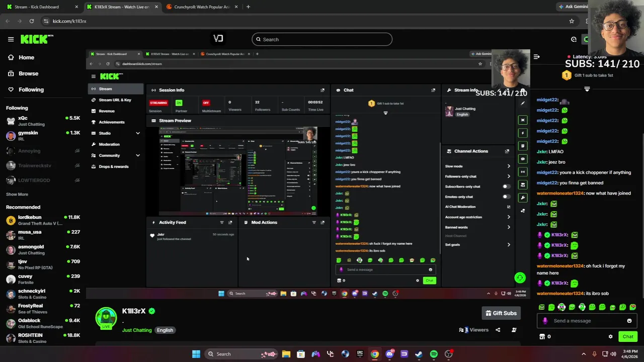Switch to Stream - Kick Dashboard browser tab

pyautogui.click(x=42, y=7)
